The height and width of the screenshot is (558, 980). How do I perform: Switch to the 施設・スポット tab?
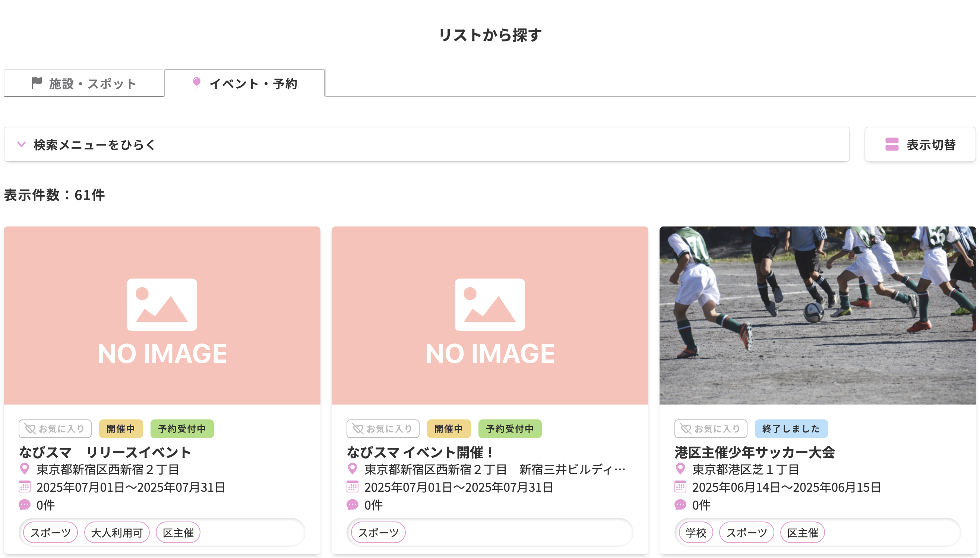[84, 83]
